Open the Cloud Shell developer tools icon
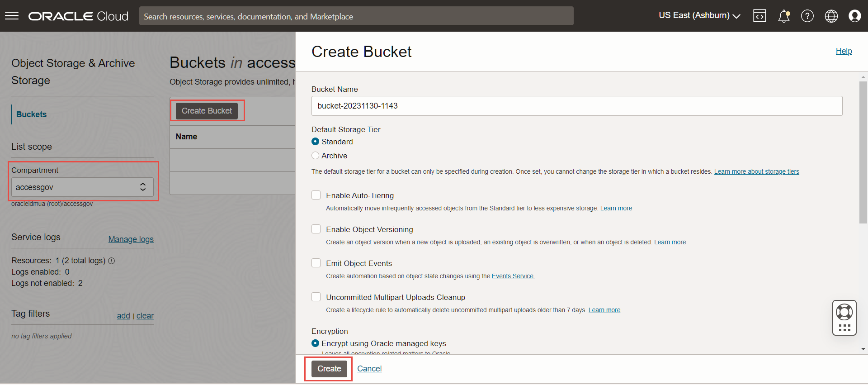The height and width of the screenshot is (385, 868). pyautogui.click(x=759, y=16)
